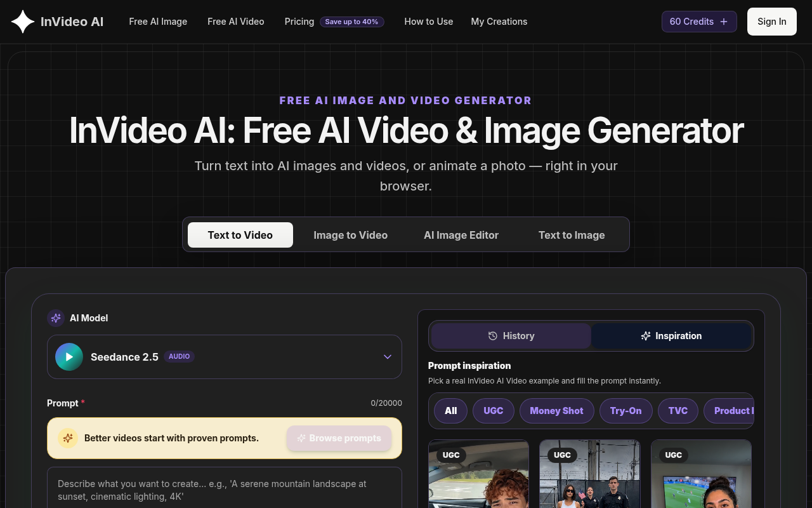Click the AUDIO badge next to Seedance 2.5
Screen dimensions: 812x508
pyautogui.click(x=179, y=357)
